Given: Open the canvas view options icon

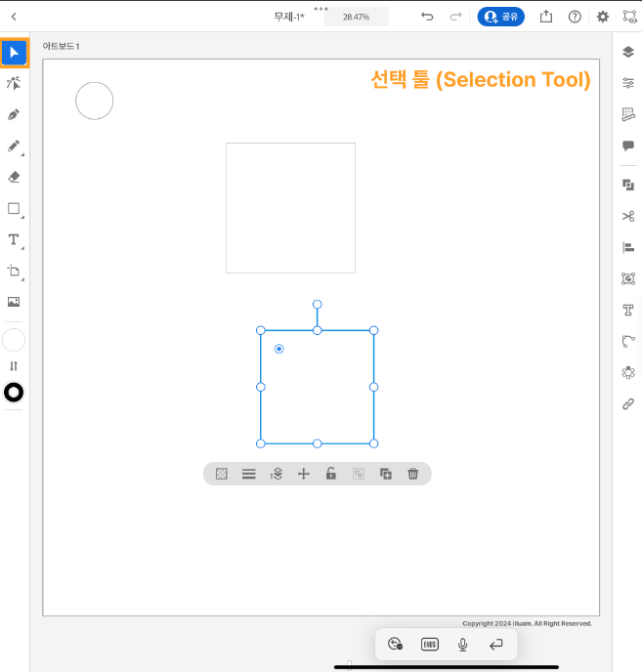Looking at the screenshot, I should 629,17.
